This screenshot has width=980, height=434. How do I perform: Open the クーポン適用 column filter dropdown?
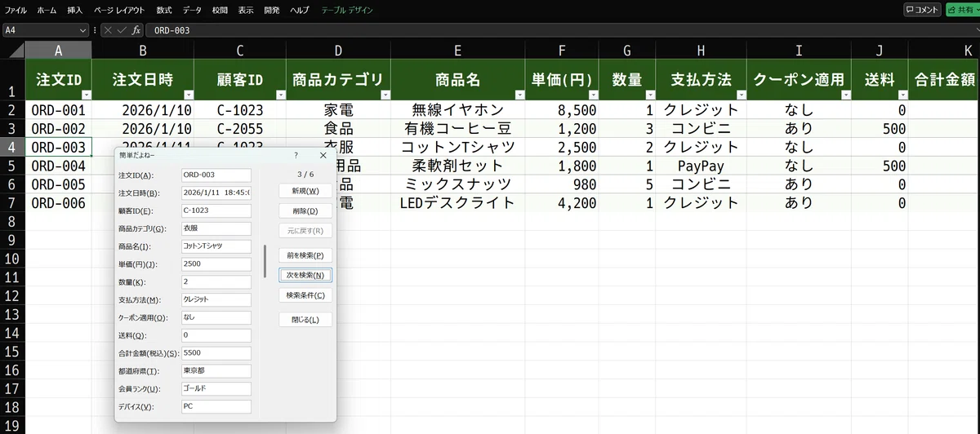[x=844, y=95]
